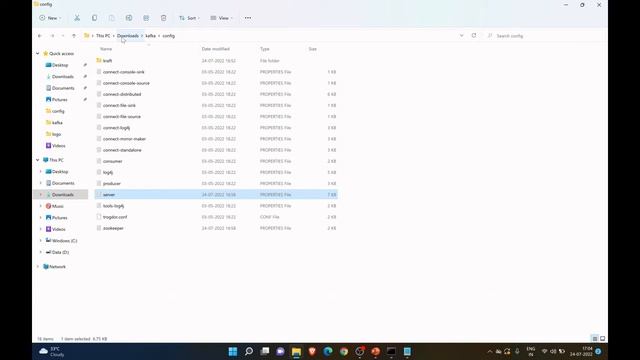
Task: Expand the address bar history dropdown
Action: pyautogui.click(x=462, y=36)
